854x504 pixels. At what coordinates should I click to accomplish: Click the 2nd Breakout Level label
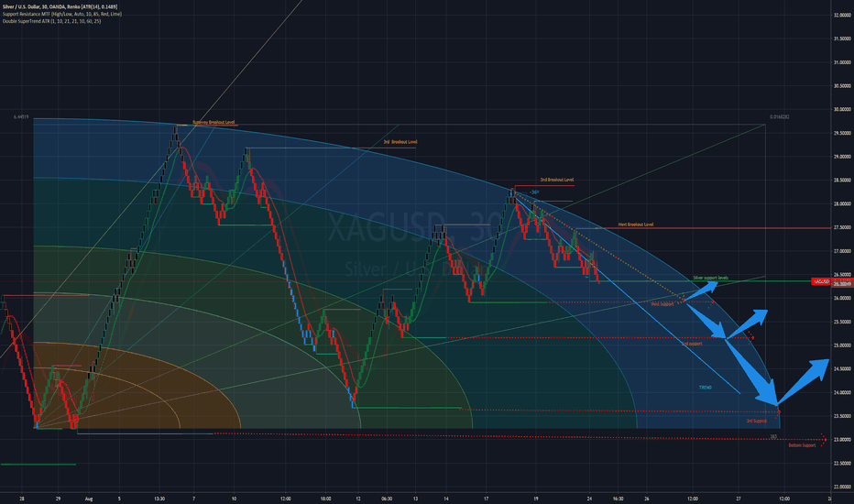(x=556, y=180)
